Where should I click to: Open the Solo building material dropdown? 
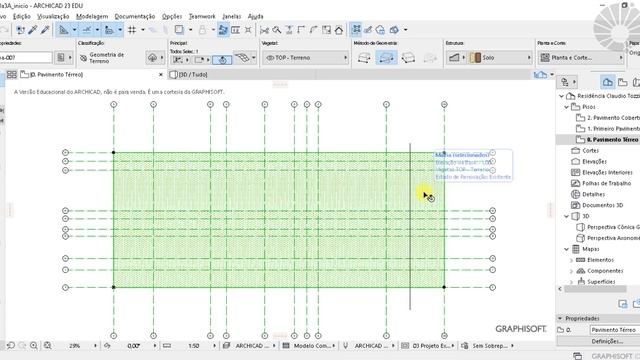point(500,58)
